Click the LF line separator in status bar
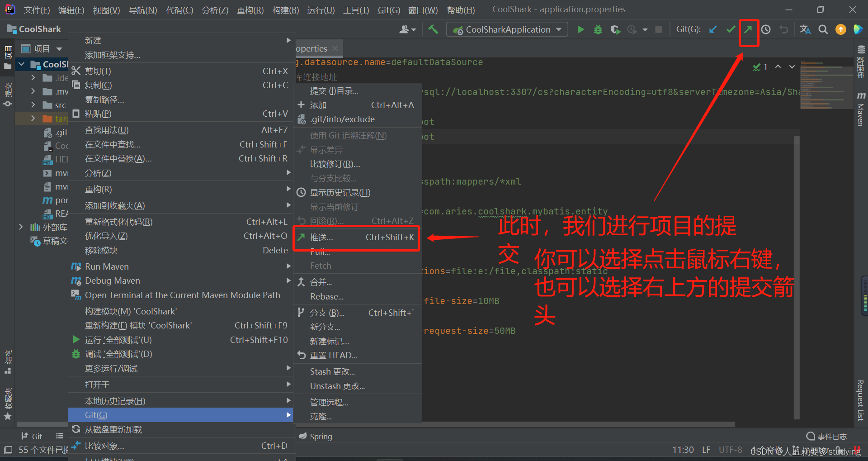The image size is (868, 461). (706, 450)
